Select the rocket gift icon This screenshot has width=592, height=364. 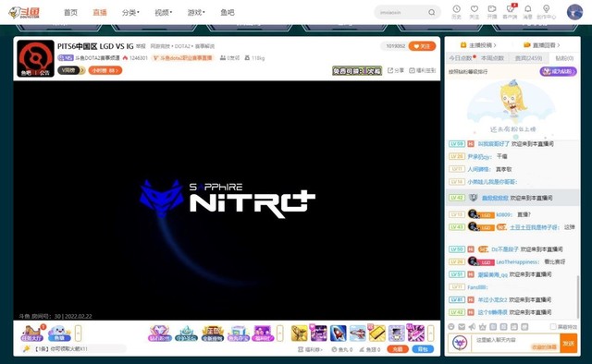(x=338, y=334)
